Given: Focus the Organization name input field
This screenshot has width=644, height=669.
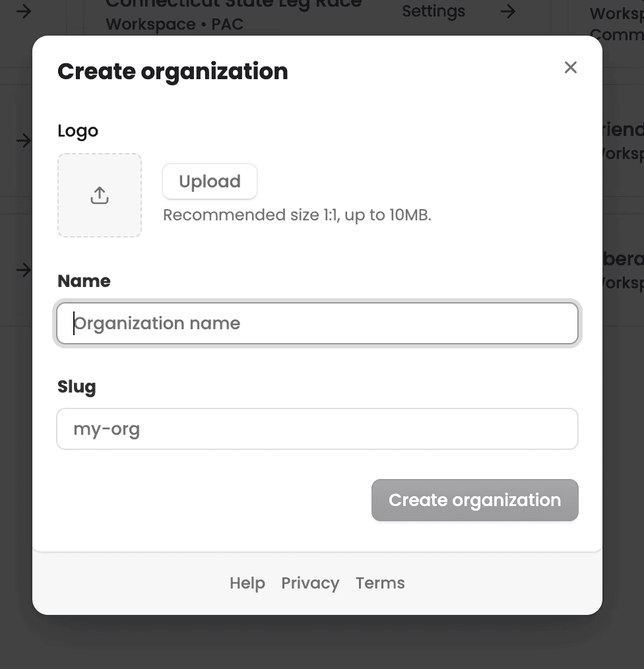Looking at the screenshot, I should [x=317, y=323].
